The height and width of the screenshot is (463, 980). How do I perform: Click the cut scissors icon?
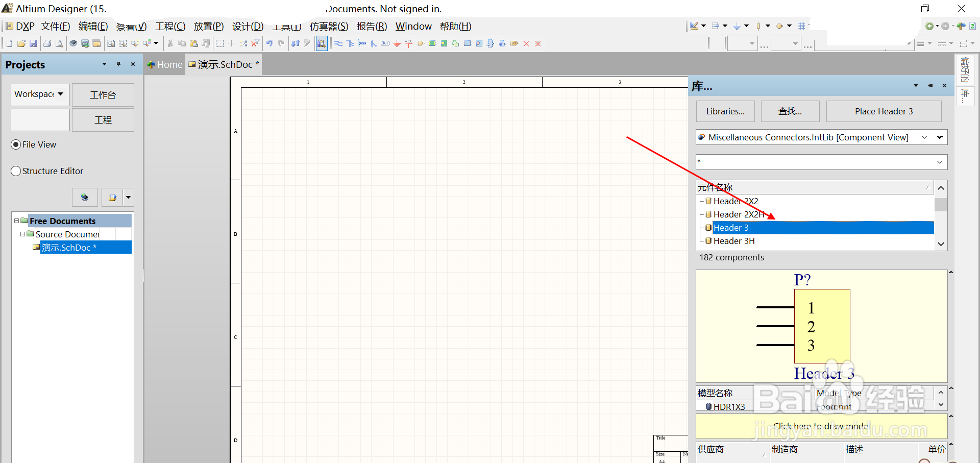[x=170, y=43]
